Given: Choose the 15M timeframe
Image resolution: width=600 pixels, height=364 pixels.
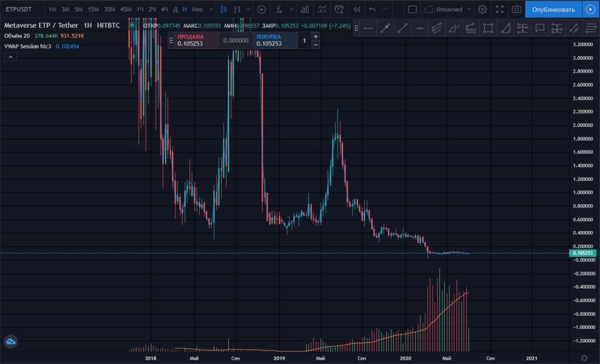Looking at the screenshot, I should pos(93,9).
